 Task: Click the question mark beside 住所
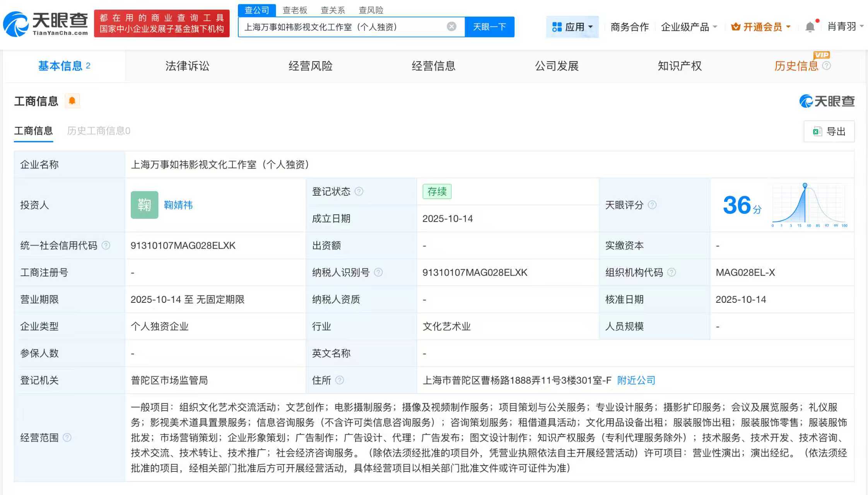pos(340,380)
